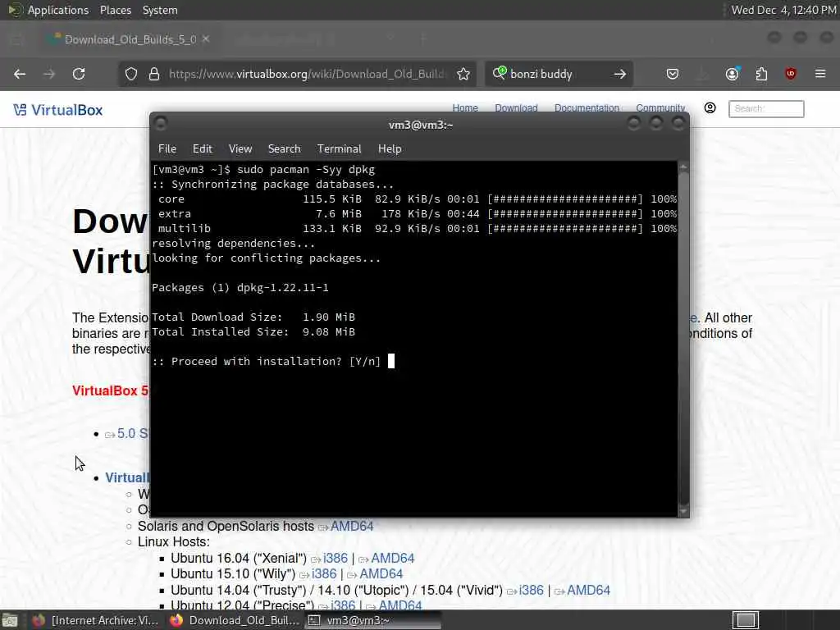Open the uBlock Origin extension icon
The width and height of the screenshot is (840, 630).
tap(791, 74)
